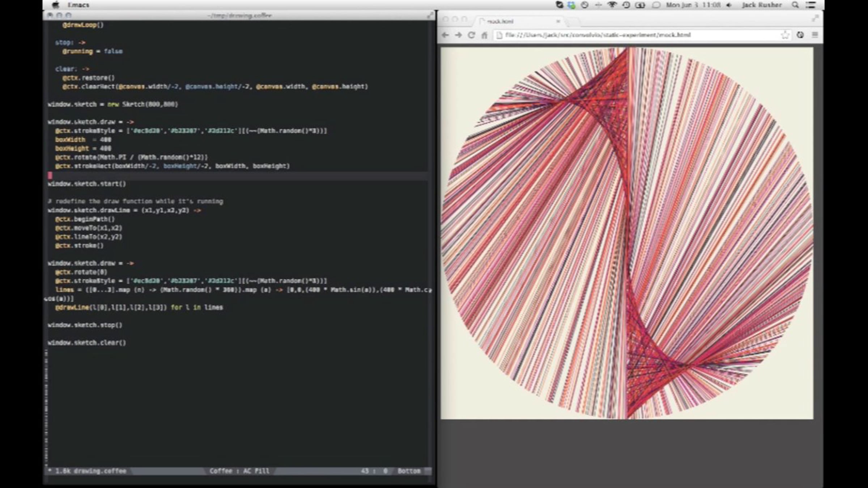Viewport: 868px width, 488px height.
Task: Place cursor on the @drawLoop() line
Action: (x=83, y=25)
